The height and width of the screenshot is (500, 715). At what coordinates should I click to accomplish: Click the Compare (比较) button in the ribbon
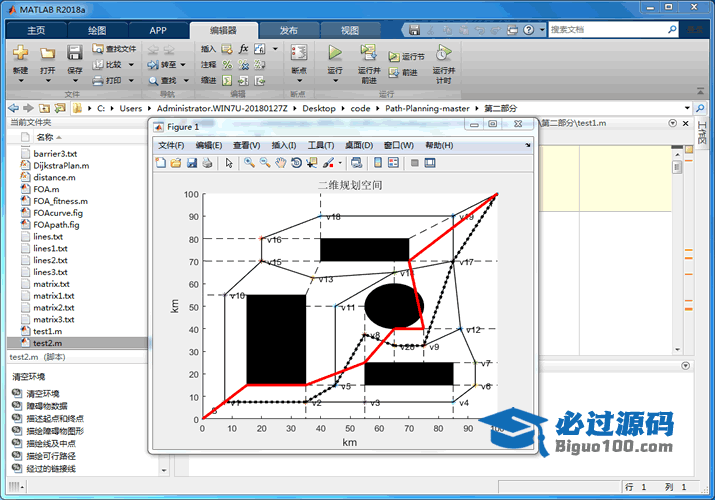108,64
